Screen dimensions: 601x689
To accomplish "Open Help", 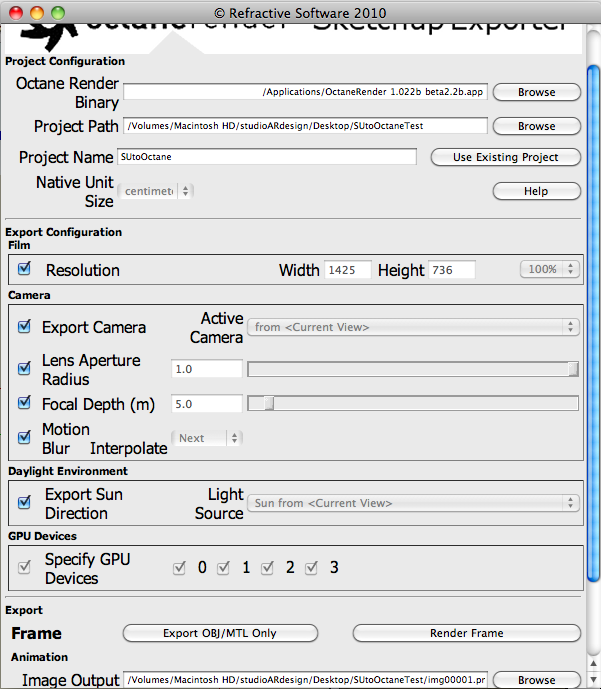I will 537,191.
